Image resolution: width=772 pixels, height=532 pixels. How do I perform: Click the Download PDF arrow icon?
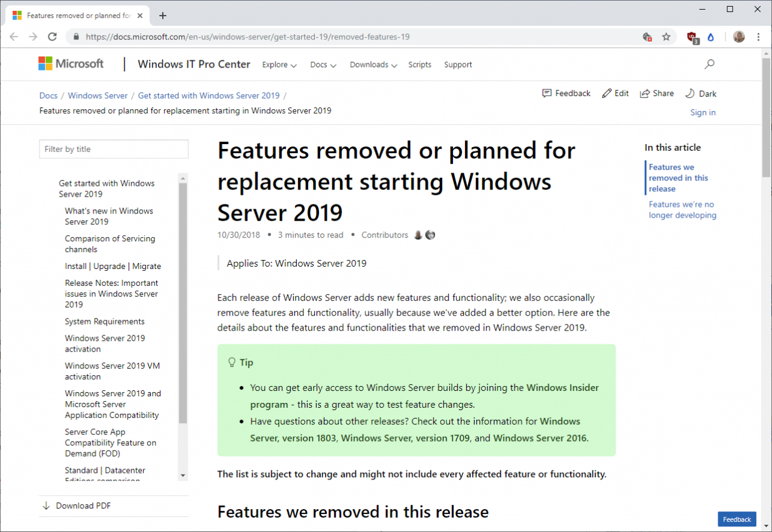coord(46,505)
